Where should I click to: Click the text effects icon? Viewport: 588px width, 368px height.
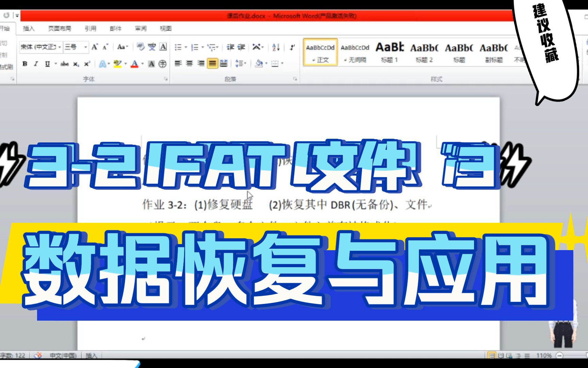102,64
